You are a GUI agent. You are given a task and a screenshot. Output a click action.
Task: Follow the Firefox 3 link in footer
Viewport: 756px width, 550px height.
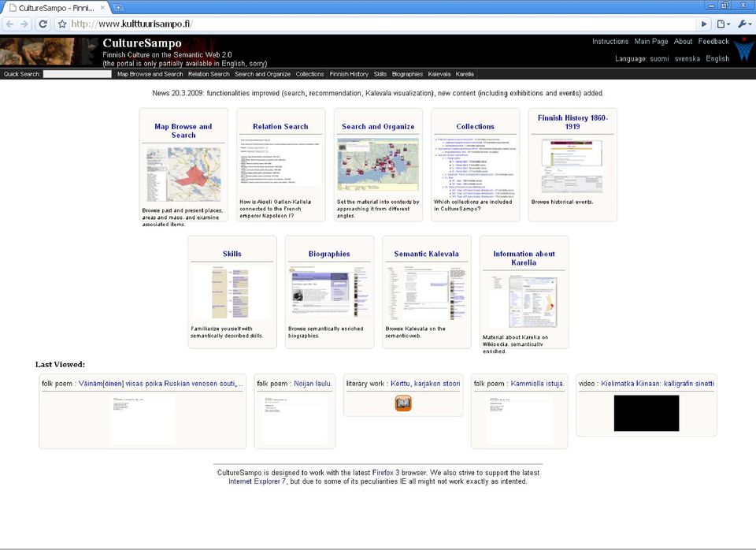tap(386, 473)
